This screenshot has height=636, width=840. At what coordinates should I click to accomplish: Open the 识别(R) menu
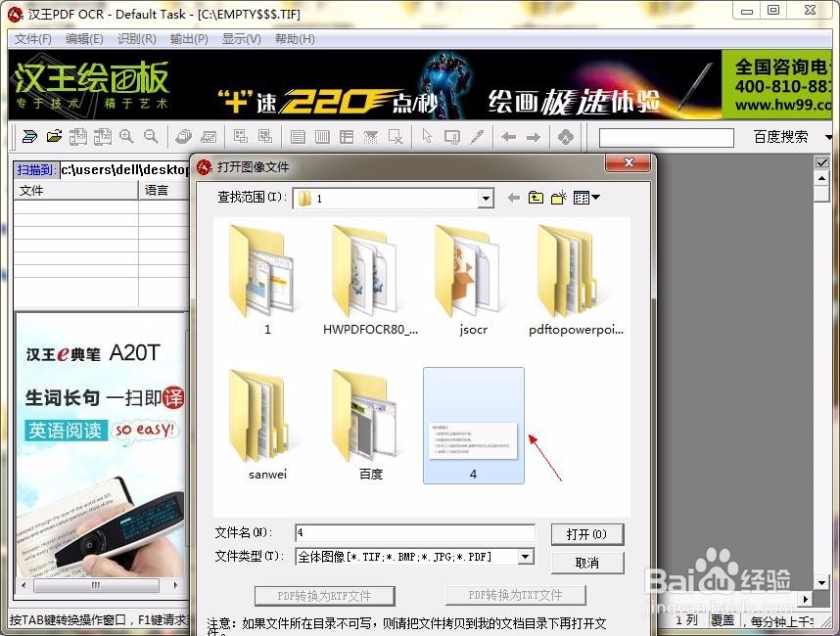pyautogui.click(x=137, y=39)
